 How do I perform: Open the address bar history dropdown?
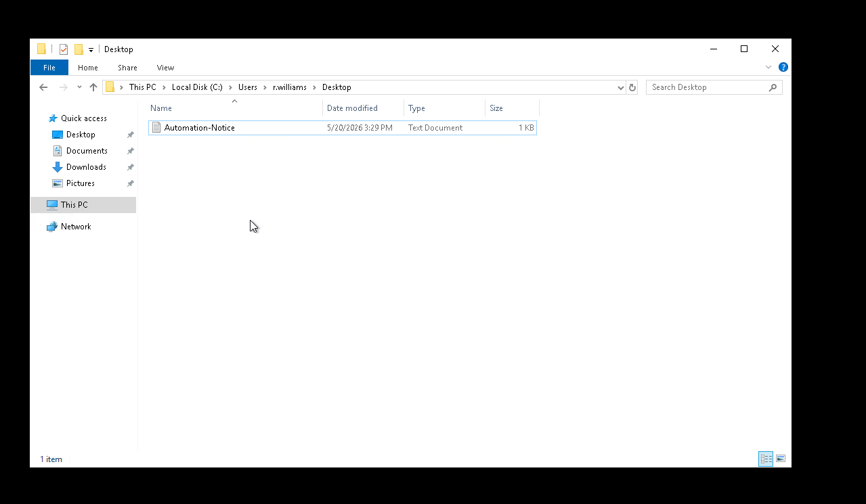(621, 87)
